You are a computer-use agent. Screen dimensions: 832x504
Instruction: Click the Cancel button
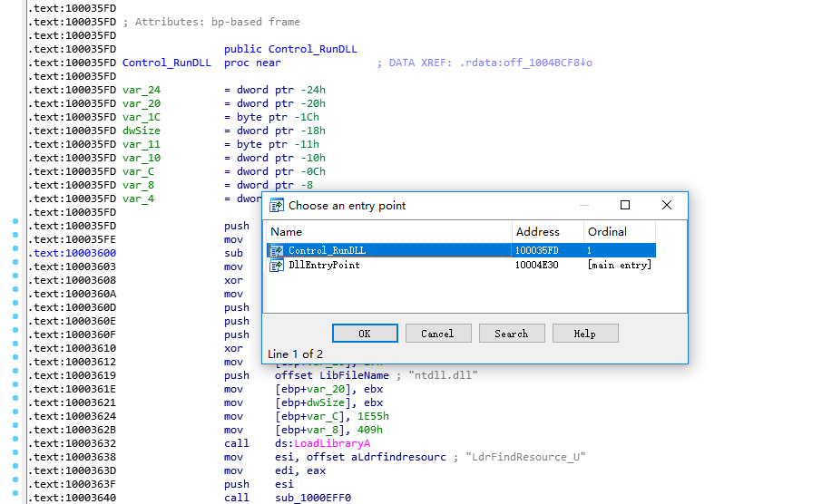click(438, 334)
